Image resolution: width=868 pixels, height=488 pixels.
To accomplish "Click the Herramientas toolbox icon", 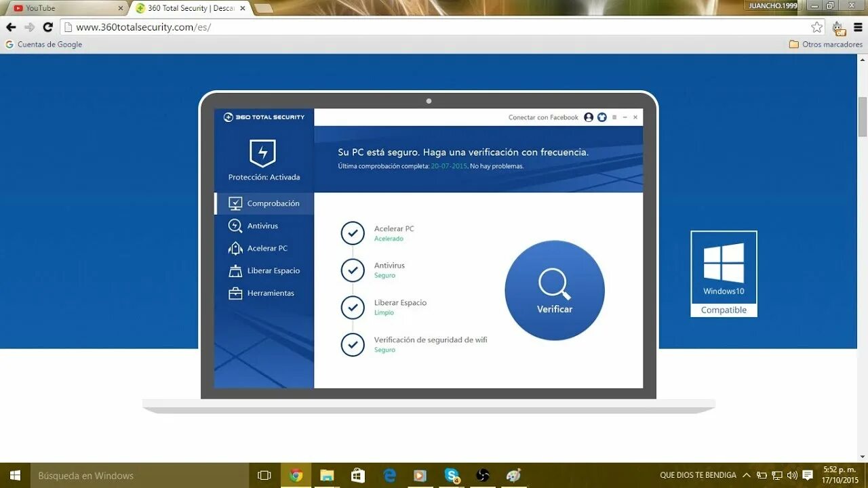I will pyautogui.click(x=235, y=293).
